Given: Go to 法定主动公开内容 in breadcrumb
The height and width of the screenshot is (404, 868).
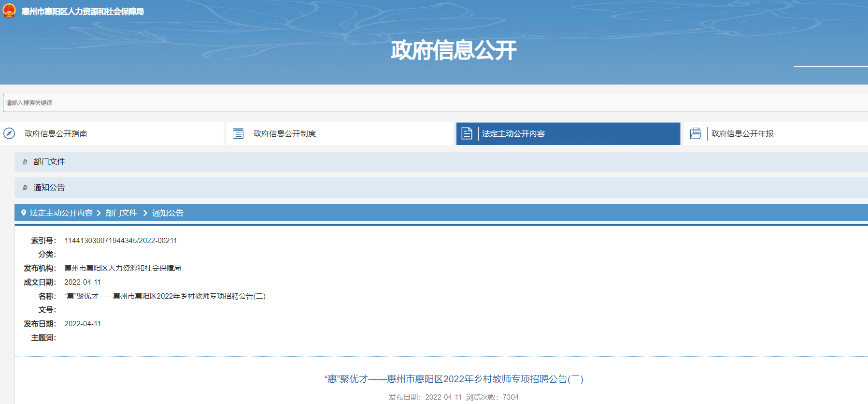Looking at the screenshot, I should click(61, 213).
